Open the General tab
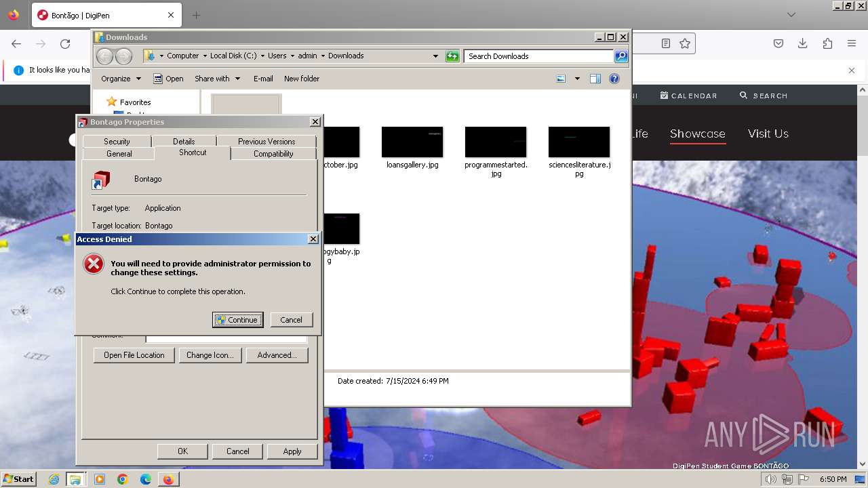Viewport: 868px width, 488px height. click(119, 154)
